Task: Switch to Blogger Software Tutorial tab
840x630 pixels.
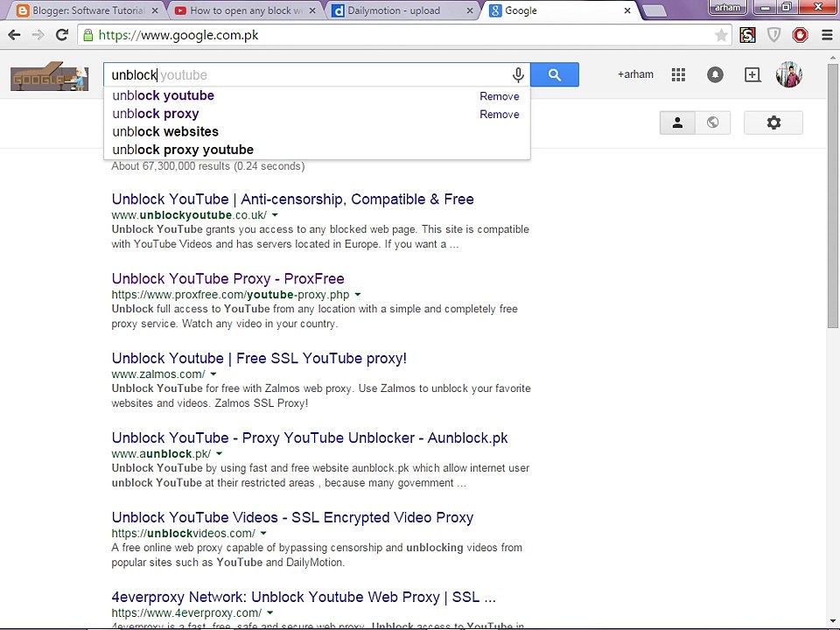Action: click(87, 11)
